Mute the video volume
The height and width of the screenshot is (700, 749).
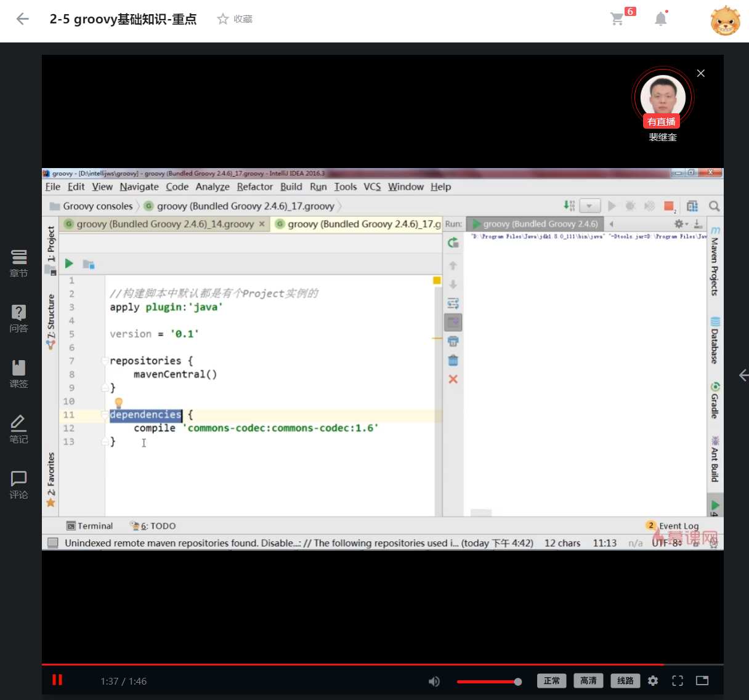pos(434,681)
